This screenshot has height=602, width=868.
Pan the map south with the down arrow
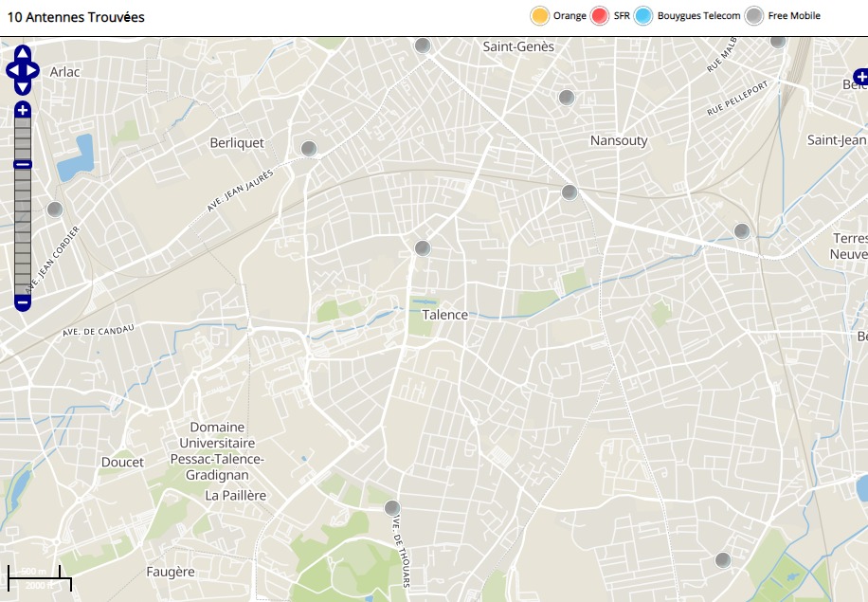24,86
